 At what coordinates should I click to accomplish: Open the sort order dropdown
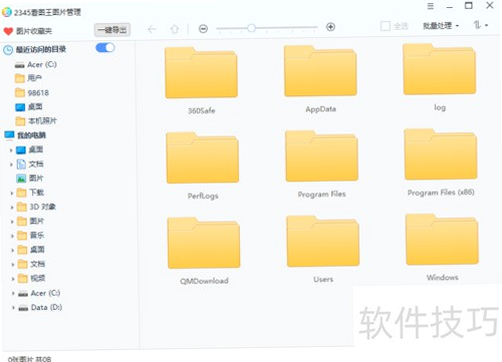[481, 25]
